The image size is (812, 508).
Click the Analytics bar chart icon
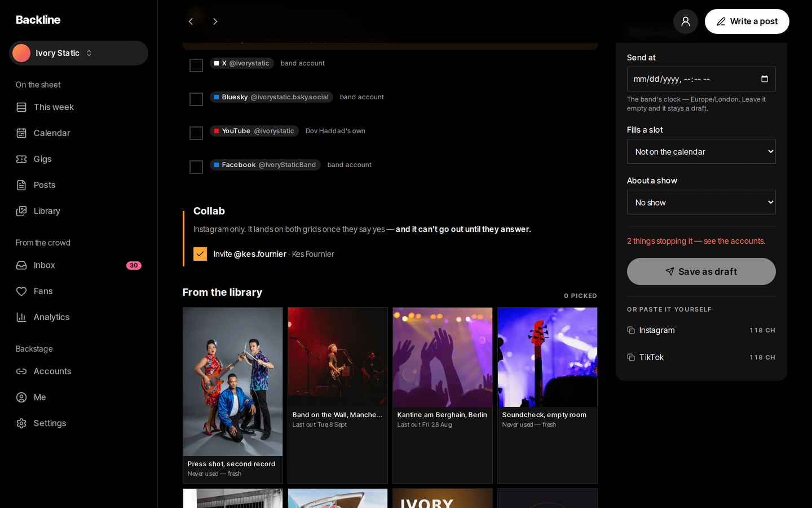[21, 317]
